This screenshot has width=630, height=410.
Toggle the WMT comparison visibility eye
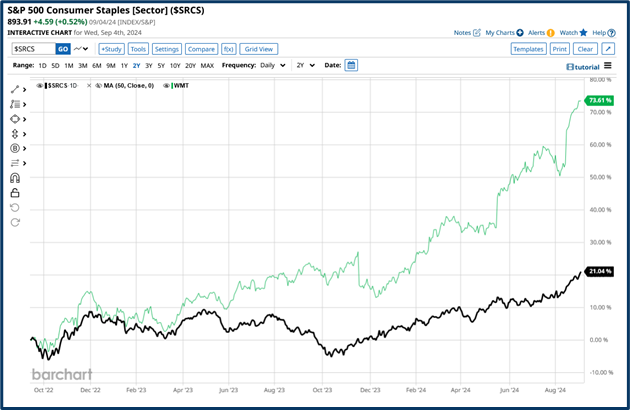[x=168, y=86]
